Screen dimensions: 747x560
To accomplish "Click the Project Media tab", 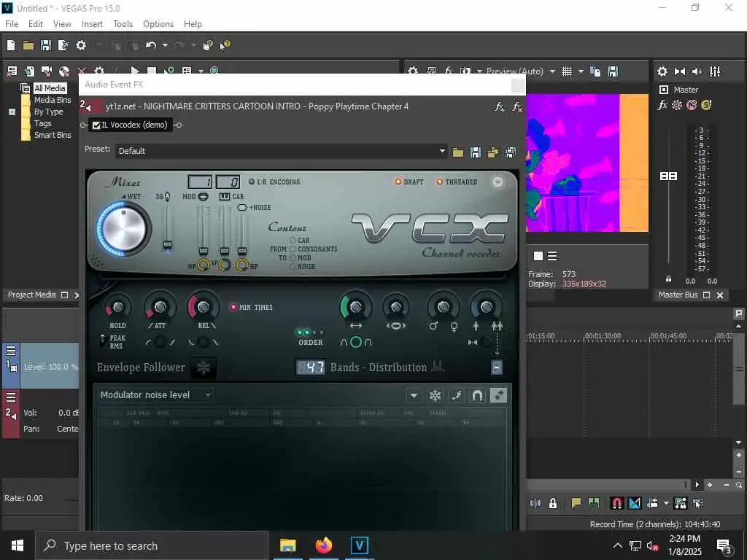I will (31, 295).
